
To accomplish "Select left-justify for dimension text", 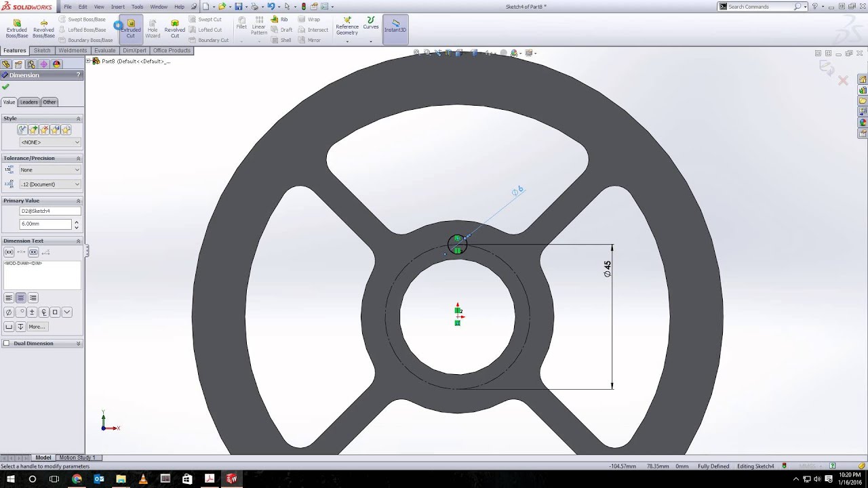I will (9, 298).
